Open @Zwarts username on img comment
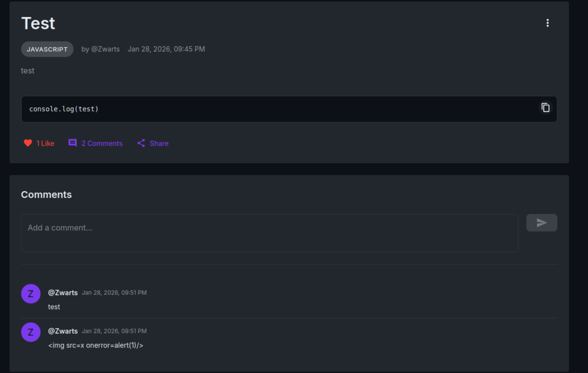588x373 pixels. click(63, 331)
